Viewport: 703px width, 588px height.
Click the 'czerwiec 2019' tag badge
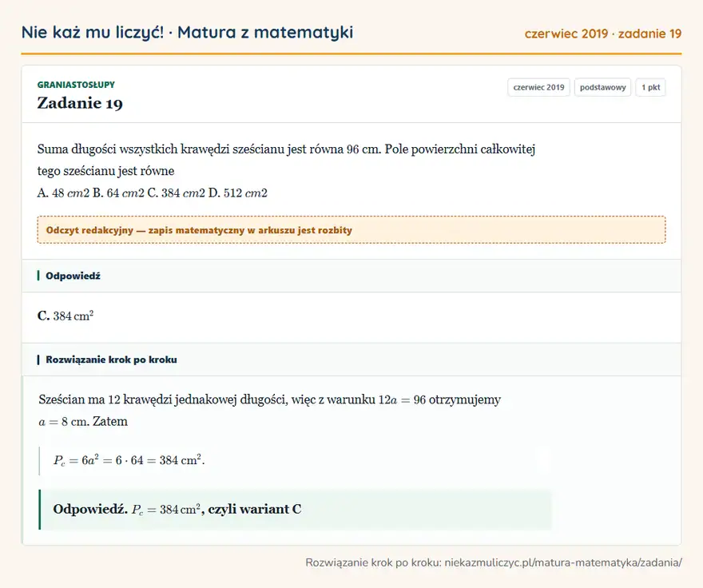(x=538, y=87)
